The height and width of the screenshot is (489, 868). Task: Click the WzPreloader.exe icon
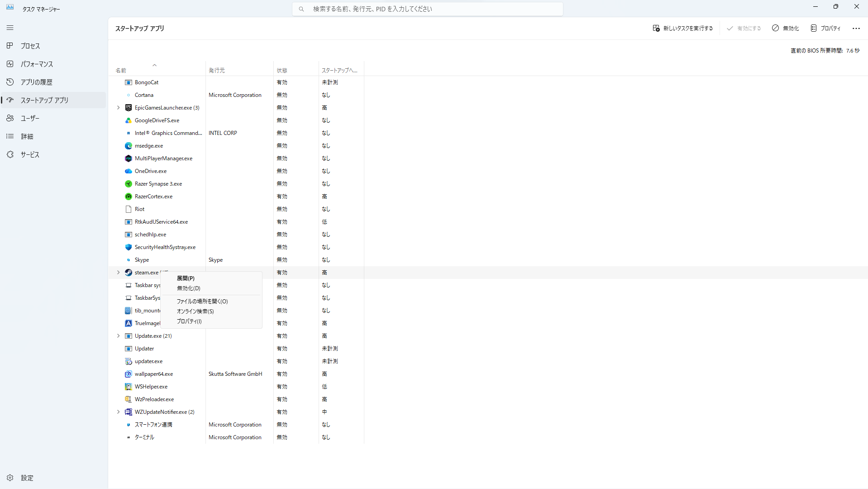pyautogui.click(x=129, y=399)
